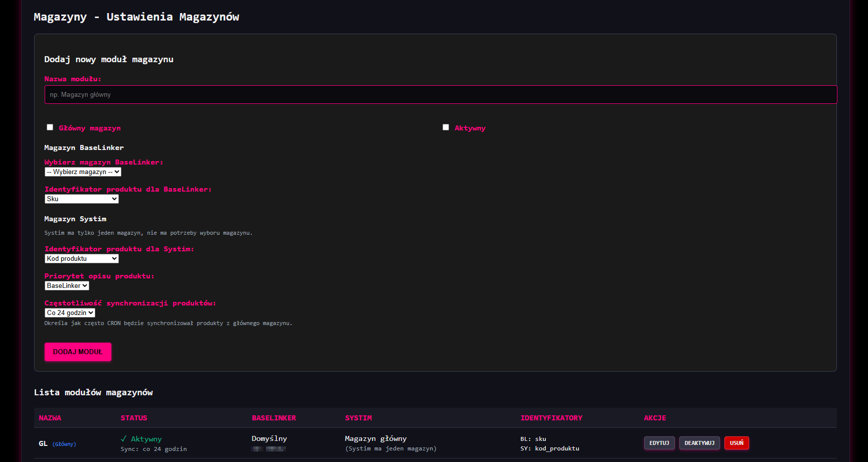Click the "DEAKTYWUJ" button
868x462 pixels.
click(x=699, y=443)
